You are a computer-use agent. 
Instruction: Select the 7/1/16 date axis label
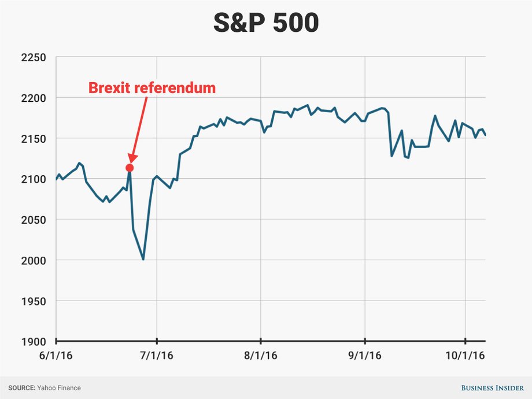[157, 355]
